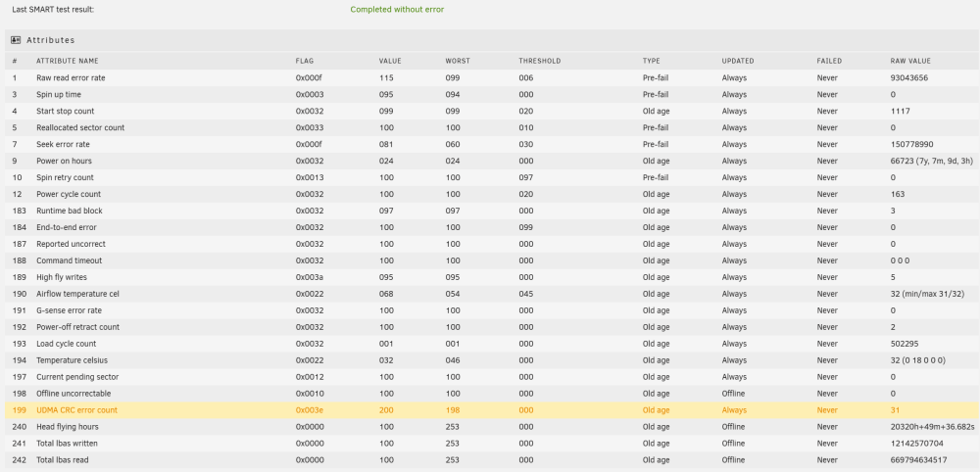Click the Attributes section heading text
The image size is (980, 472).
[x=51, y=40]
